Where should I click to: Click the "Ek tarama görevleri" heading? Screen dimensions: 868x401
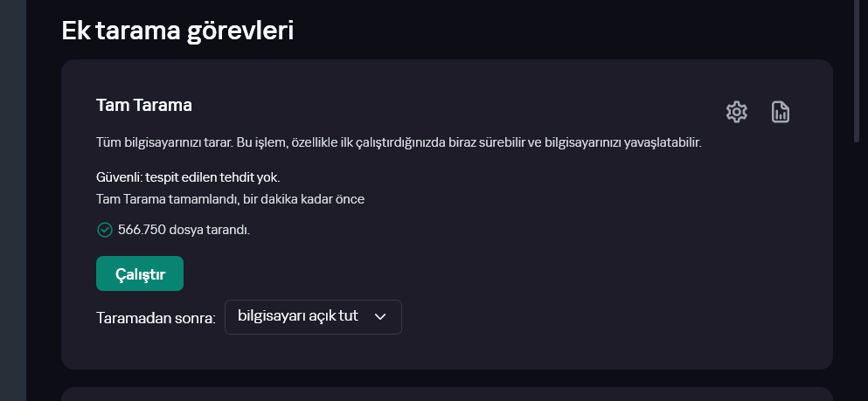click(x=177, y=31)
